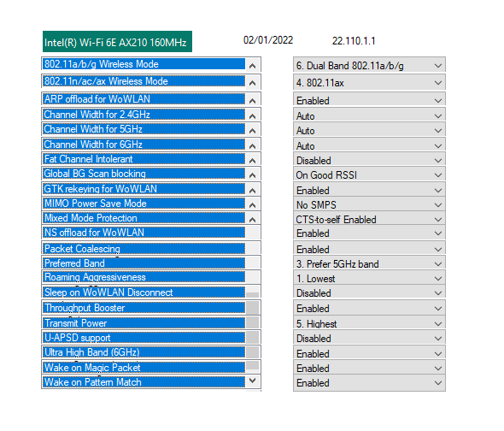Select Channel Width for 5GHz property

click(144, 129)
